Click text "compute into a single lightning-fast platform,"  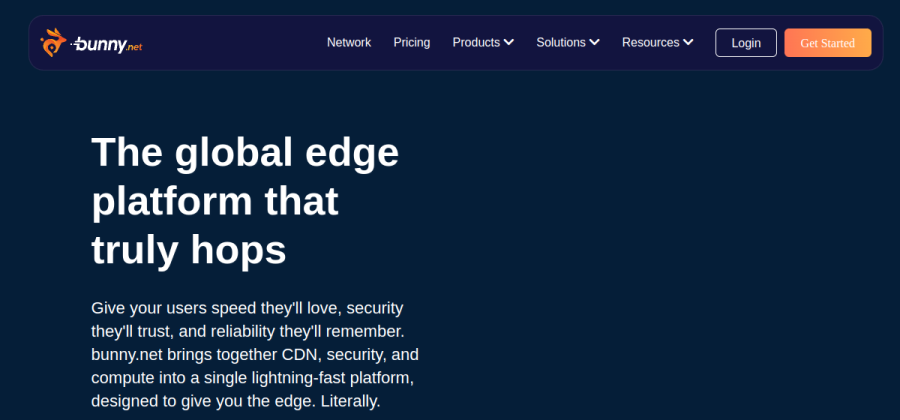click(x=253, y=378)
